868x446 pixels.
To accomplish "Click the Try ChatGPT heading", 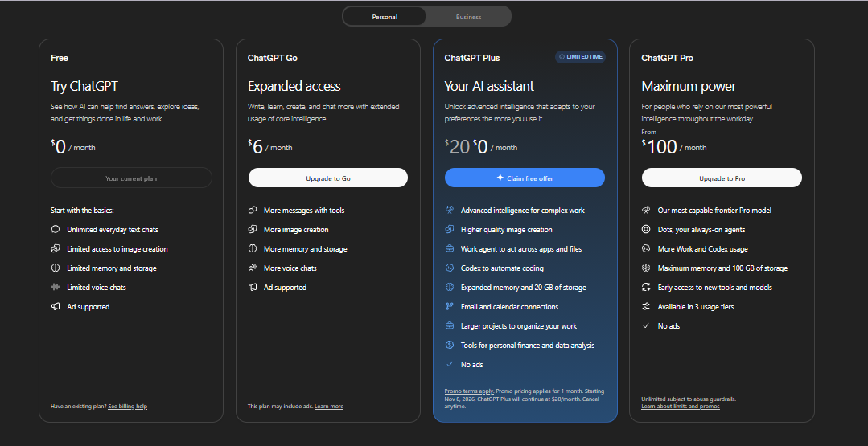I will tap(84, 86).
